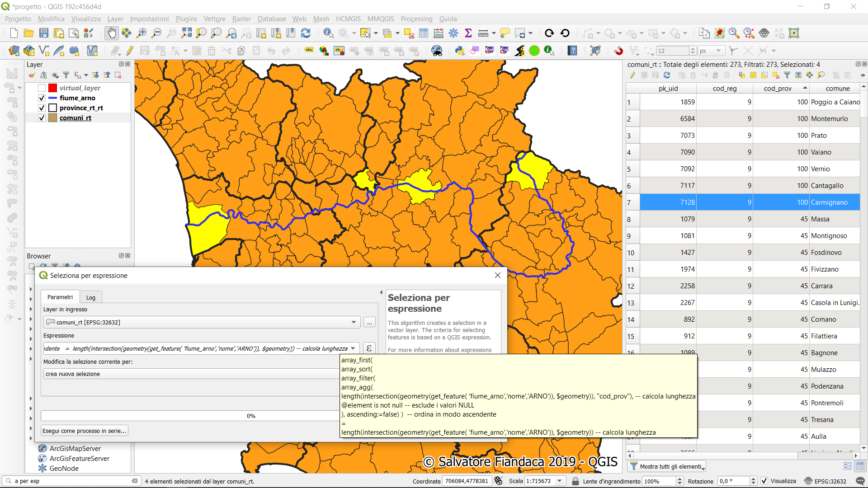Click the Zoom In magnifier tool
Viewport: 868px width, 488px height.
(x=142, y=33)
